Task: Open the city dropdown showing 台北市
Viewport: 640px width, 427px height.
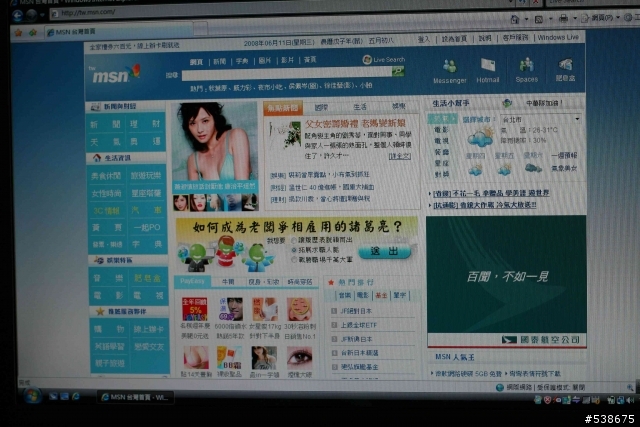Action: (541, 119)
